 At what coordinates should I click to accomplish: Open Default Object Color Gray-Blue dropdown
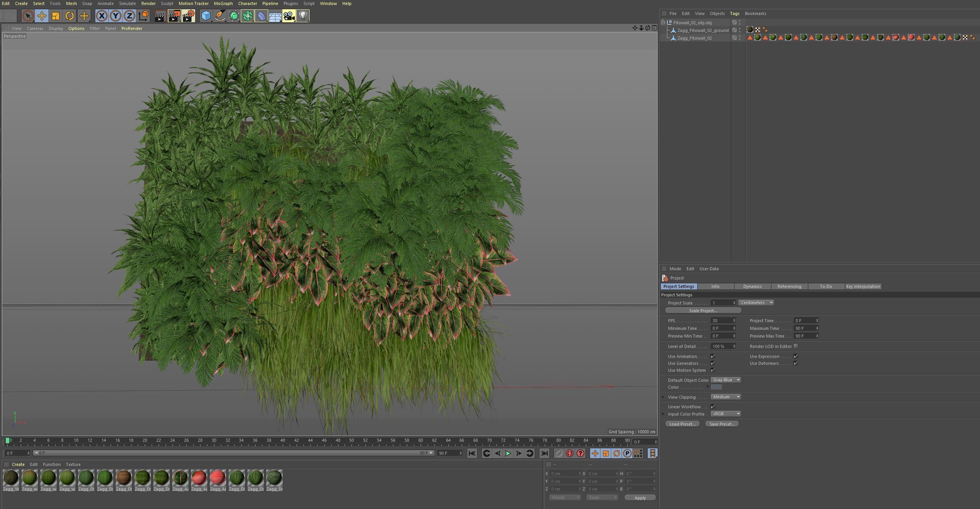tap(726, 380)
